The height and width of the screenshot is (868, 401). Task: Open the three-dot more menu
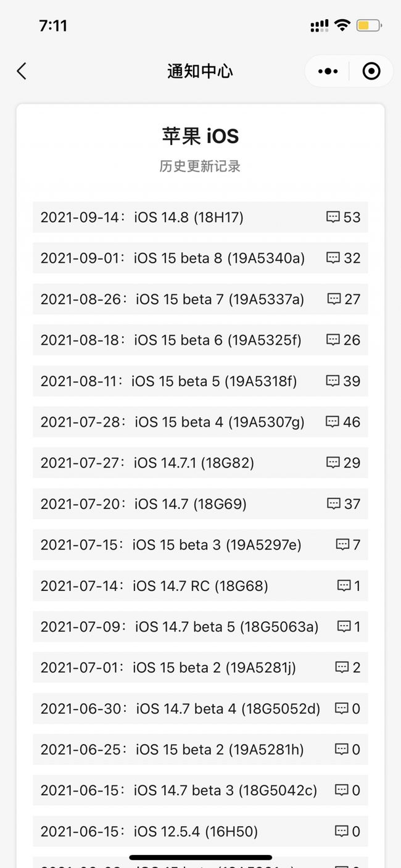point(328,72)
